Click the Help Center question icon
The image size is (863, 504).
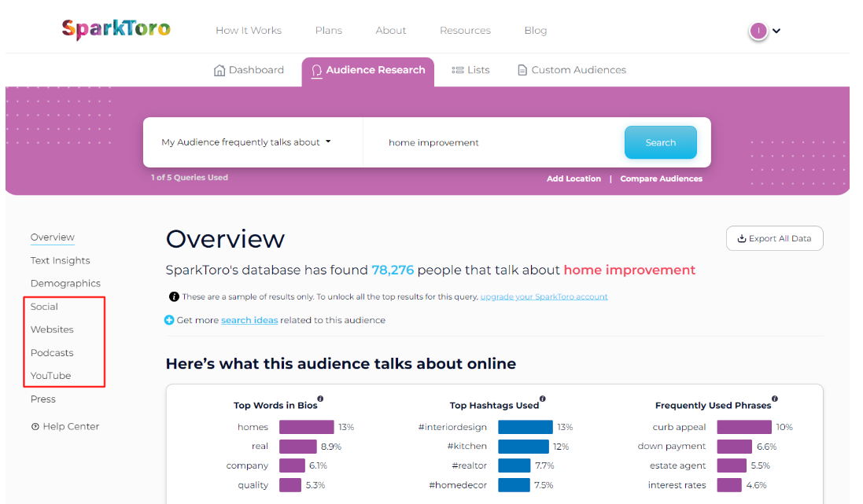tap(35, 426)
